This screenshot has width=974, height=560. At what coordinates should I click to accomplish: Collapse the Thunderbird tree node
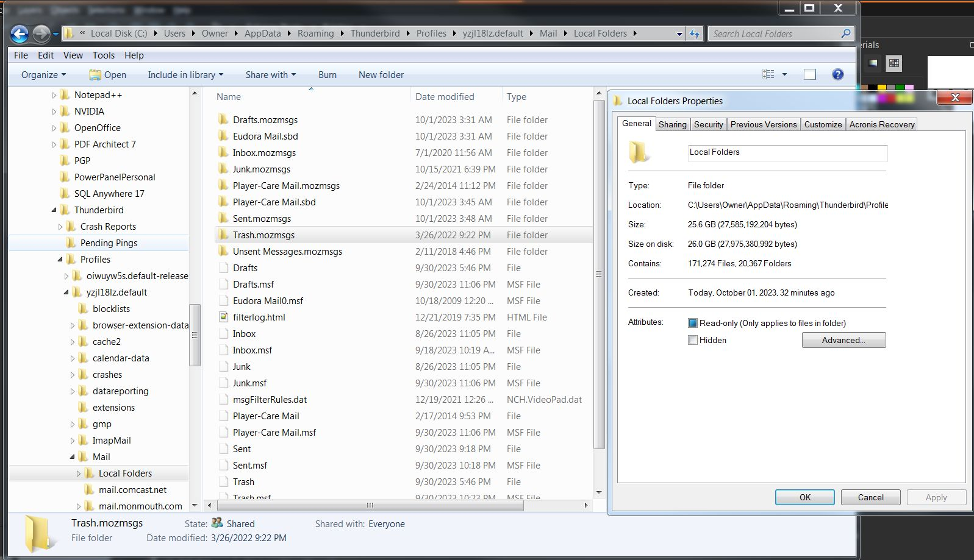[54, 210]
